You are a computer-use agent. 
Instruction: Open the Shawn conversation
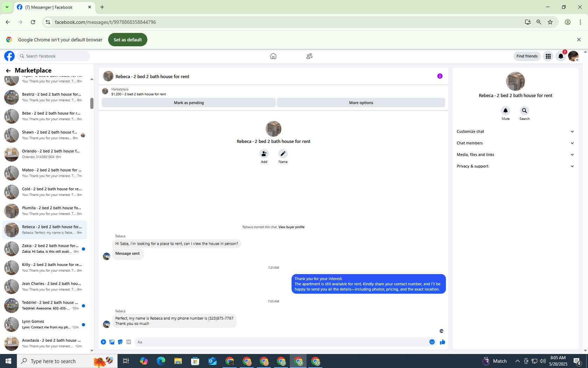pyautogui.click(x=45, y=135)
